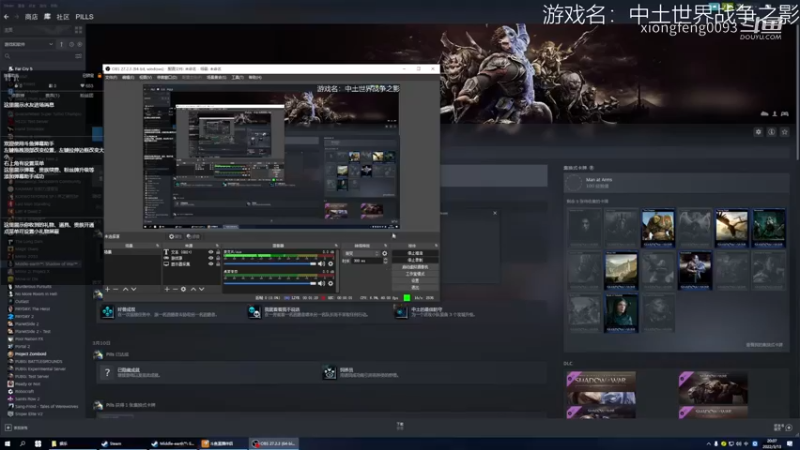Add a new source in OBS
Image resolution: width=800 pixels, height=450 pixels.
coord(167,289)
